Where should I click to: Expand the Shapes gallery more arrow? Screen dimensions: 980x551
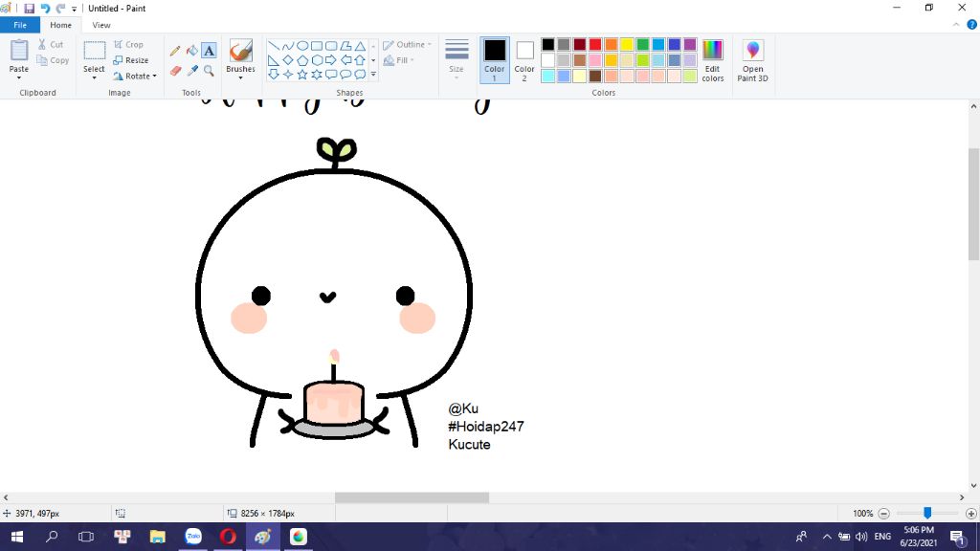373,75
